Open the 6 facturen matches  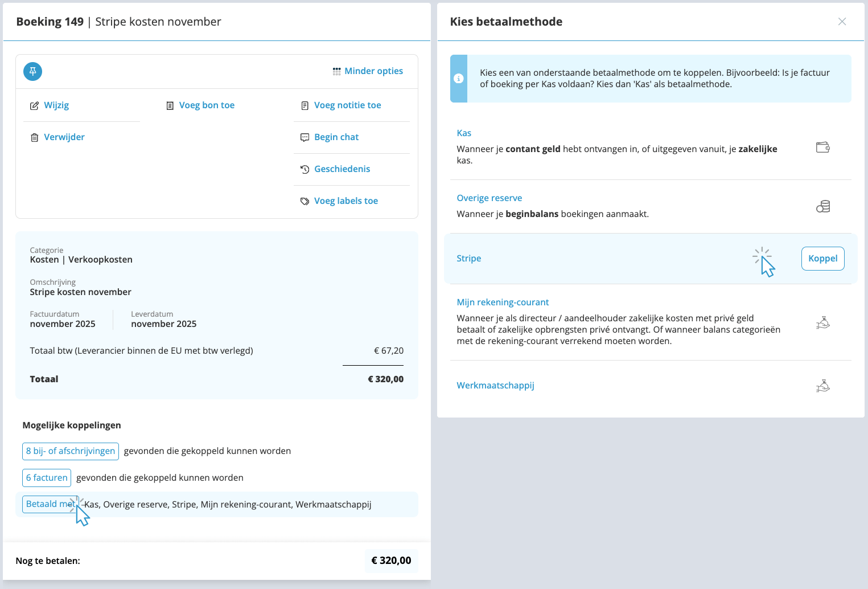(x=47, y=478)
